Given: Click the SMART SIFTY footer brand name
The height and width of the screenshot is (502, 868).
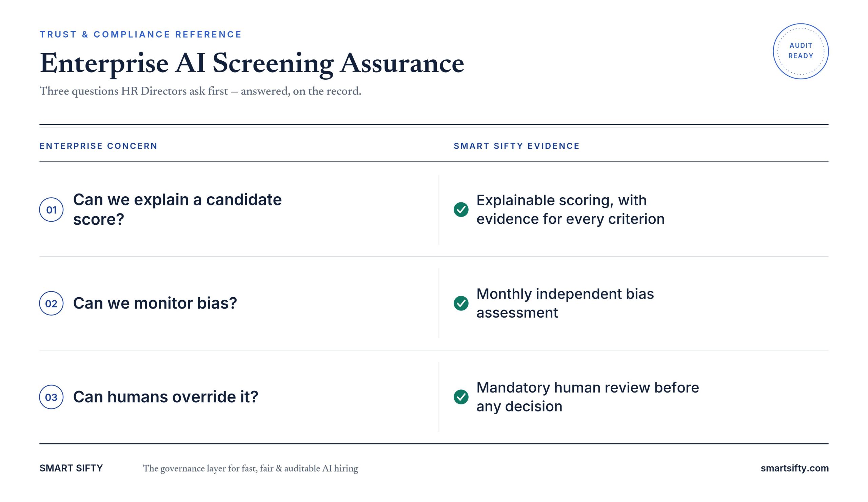Looking at the screenshot, I should tap(71, 468).
